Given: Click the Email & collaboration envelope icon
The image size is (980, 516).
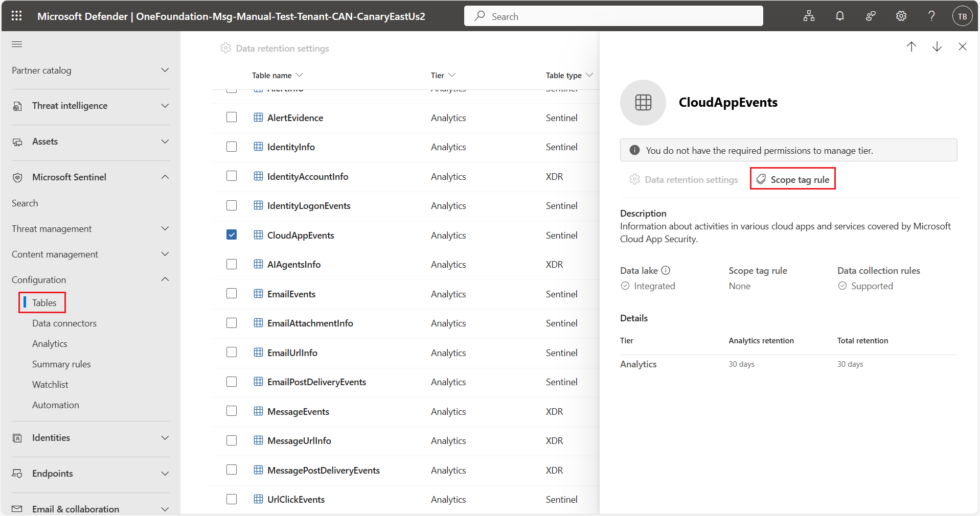Looking at the screenshot, I should [x=17, y=509].
